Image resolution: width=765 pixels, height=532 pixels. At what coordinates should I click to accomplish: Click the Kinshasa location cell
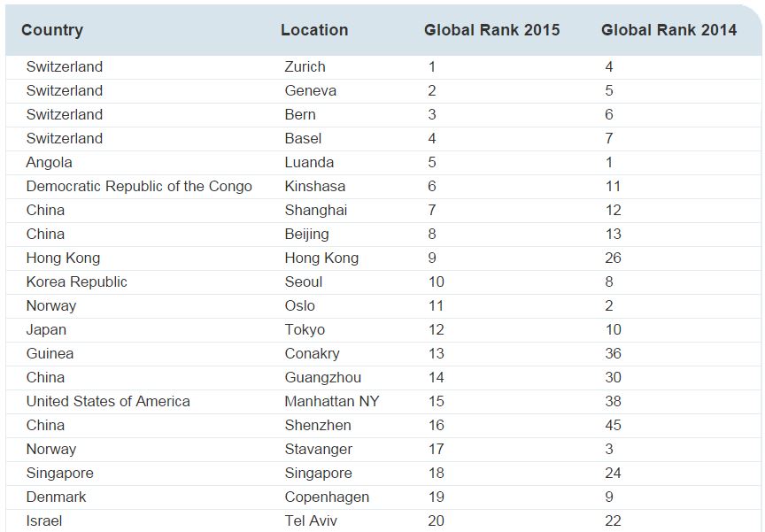[x=315, y=186]
